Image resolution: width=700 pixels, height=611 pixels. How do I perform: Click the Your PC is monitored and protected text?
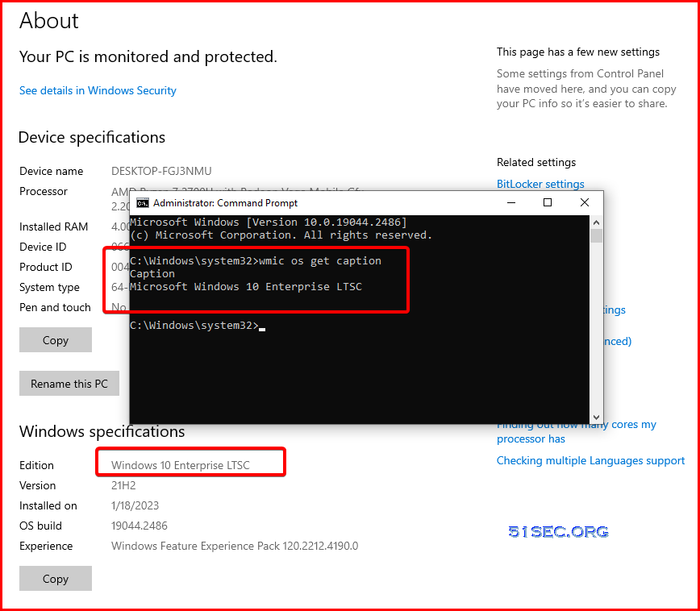point(148,56)
